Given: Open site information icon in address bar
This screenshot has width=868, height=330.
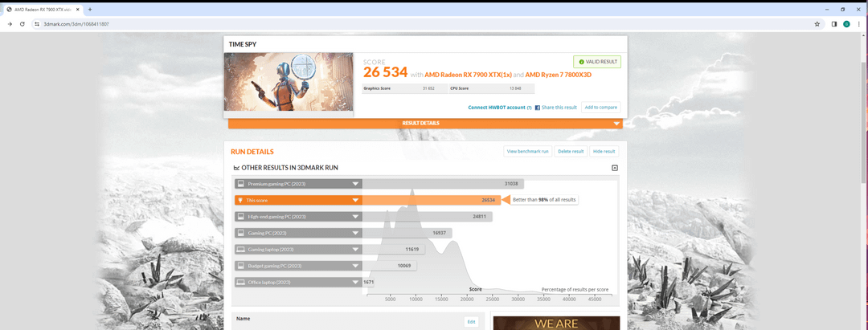Looking at the screenshot, I should [38, 24].
